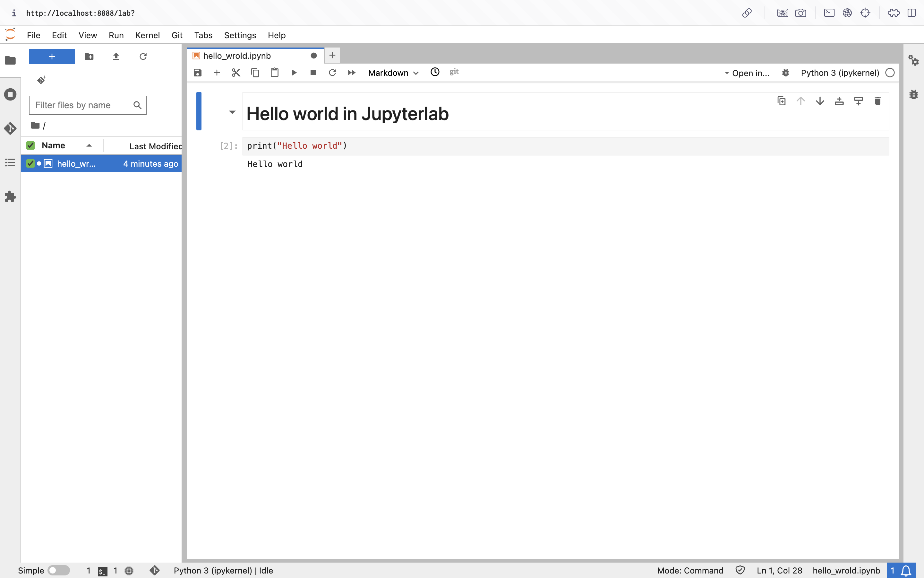Enable the debugger bug icon
The width and height of the screenshot is (924, 578).
786,73
